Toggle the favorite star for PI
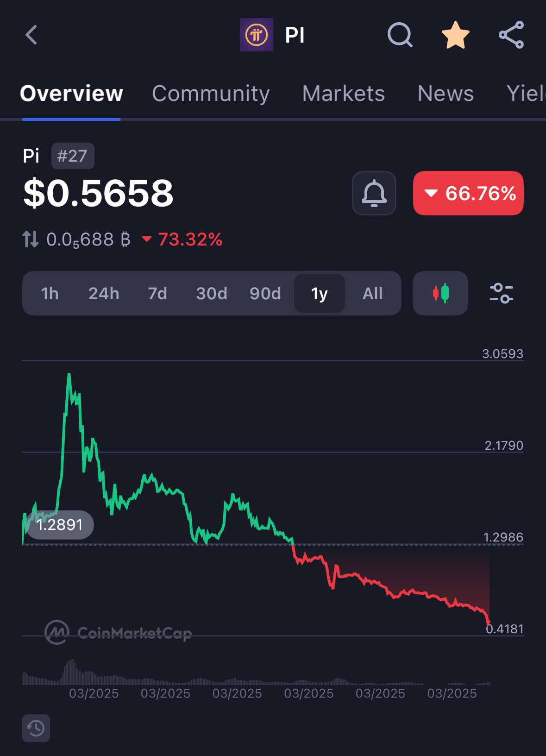Viewport: 546px width, 756px height. tap(456, 35)
